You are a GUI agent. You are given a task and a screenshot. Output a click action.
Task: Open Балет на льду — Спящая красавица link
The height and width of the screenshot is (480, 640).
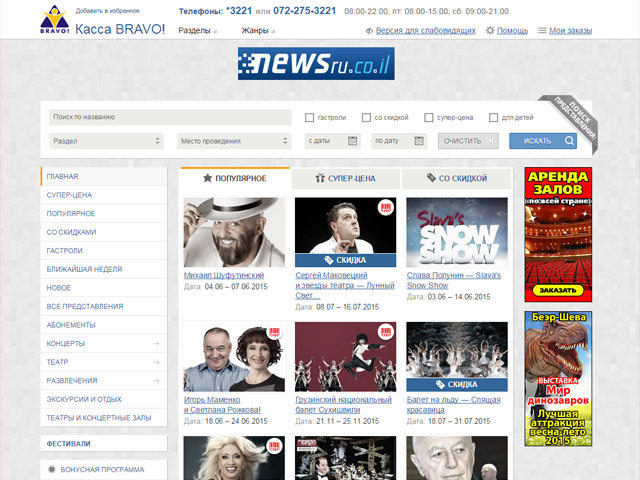453,404
